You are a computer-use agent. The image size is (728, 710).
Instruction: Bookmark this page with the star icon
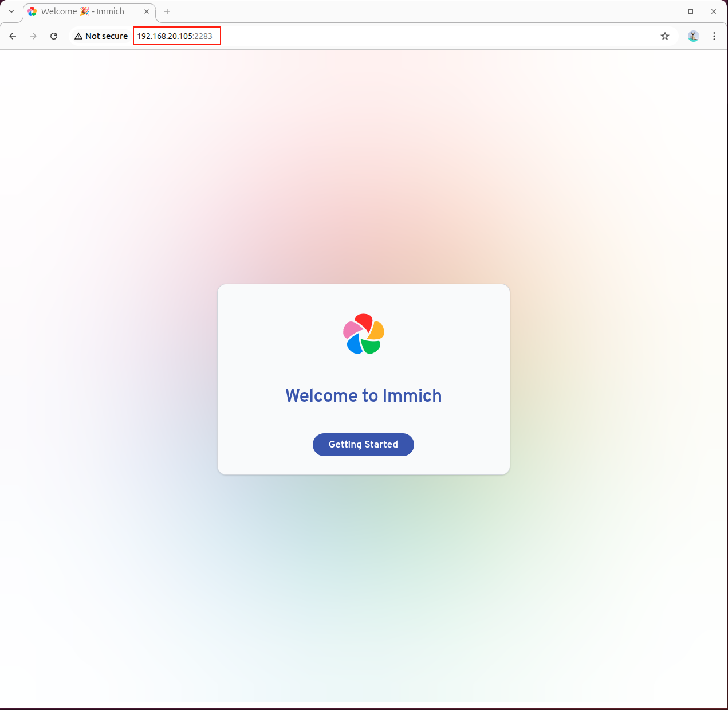665,36
